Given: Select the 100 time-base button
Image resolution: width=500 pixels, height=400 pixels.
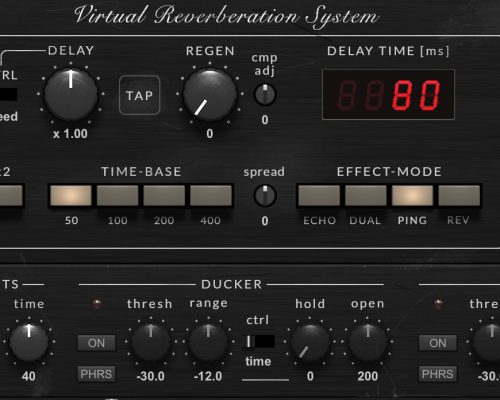Looking at the screenshot, I should point(117,196).
